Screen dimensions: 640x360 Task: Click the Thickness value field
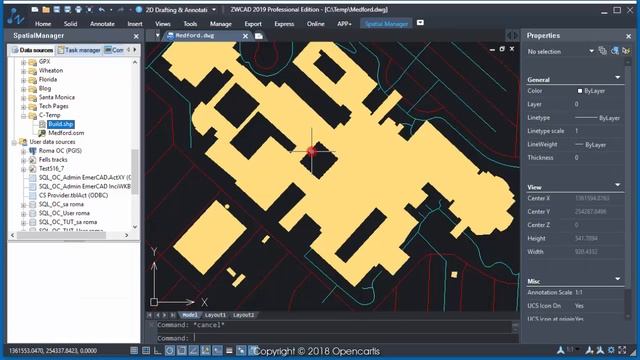click(x=598, y=158)
